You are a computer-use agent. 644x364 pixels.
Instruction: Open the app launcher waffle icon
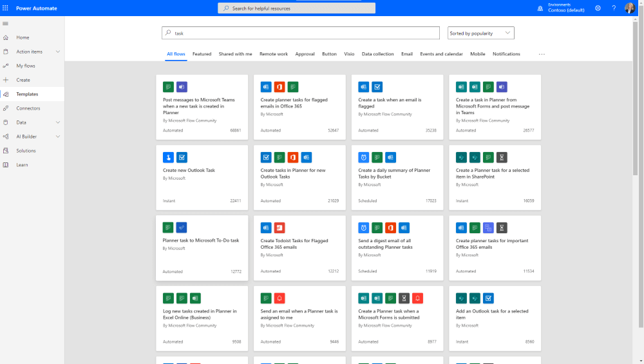6,8
